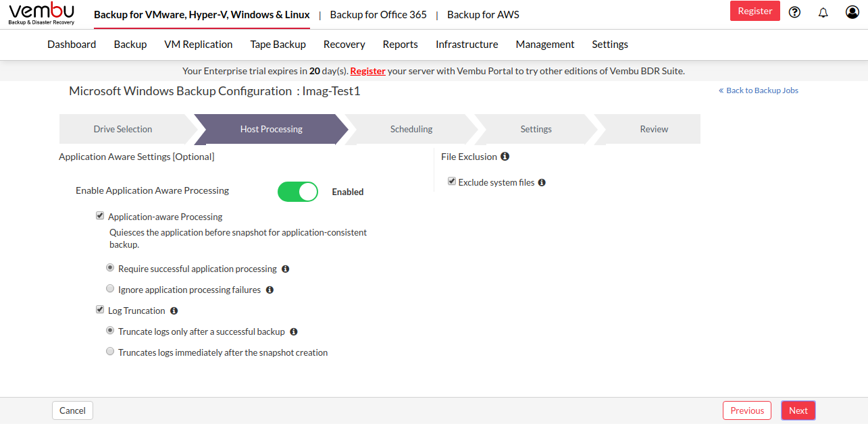
Task: Click Register link in trial banner
Action: click(x=367, y=71)
